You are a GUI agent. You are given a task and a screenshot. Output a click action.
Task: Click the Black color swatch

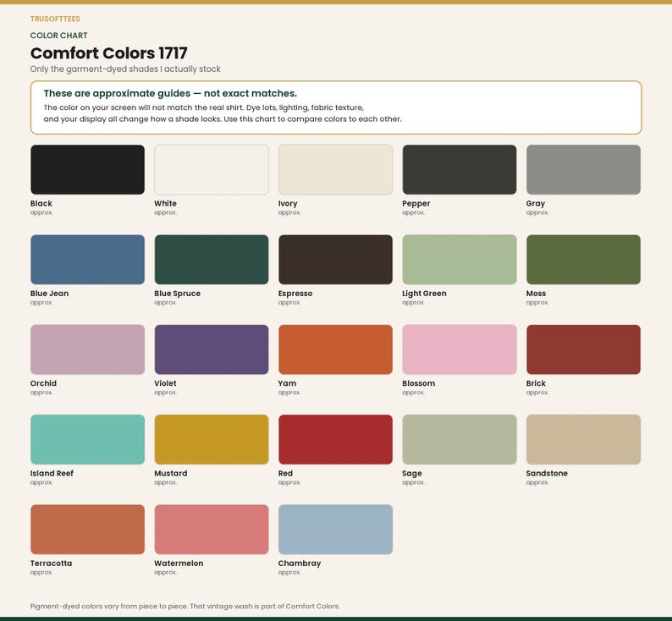(87, 169)
